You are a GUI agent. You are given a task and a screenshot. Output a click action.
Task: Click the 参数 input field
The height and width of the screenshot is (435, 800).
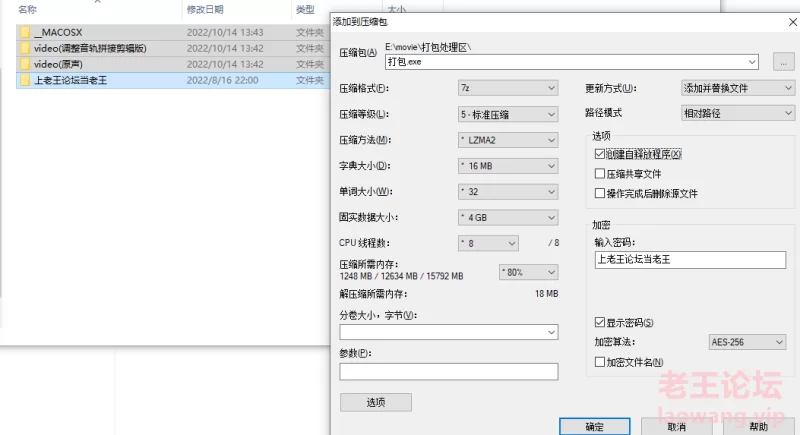coord(448,371)
